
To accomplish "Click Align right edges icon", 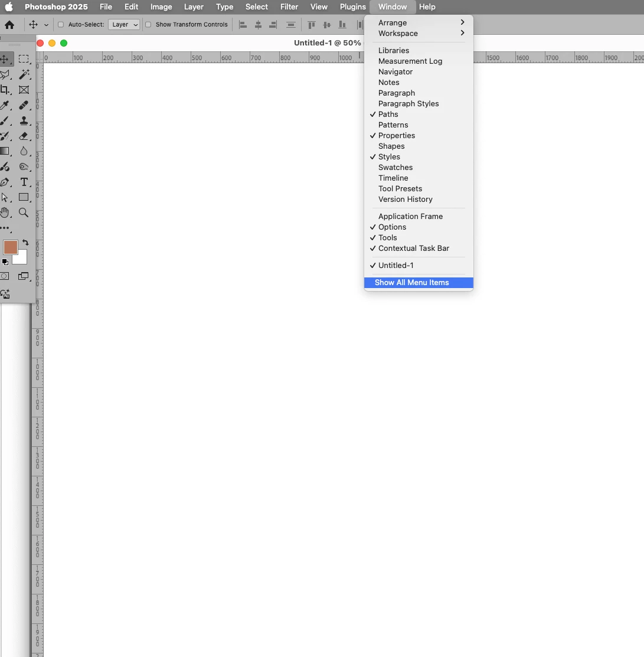I will click(x=273, y=25).
